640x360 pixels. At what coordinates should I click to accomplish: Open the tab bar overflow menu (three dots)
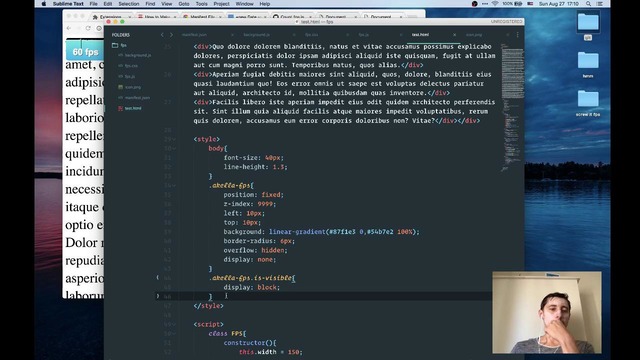[x=518, y=35]
